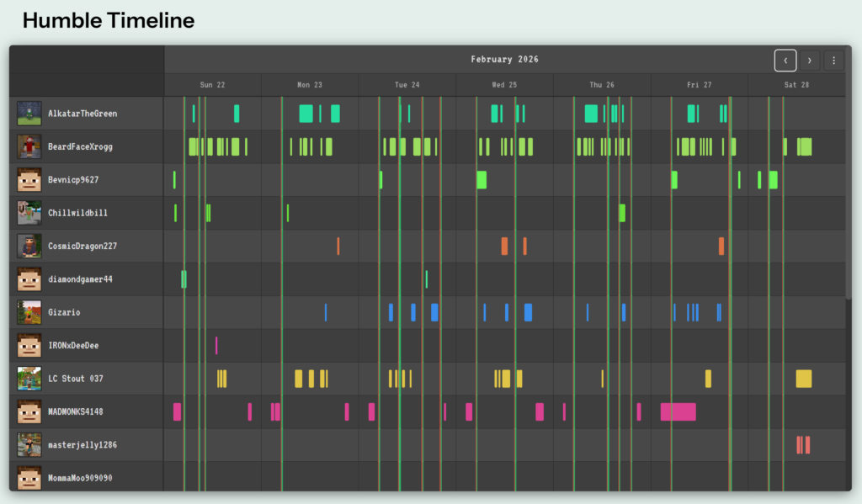Select masterjelly1286's avatar thumbnail
The height and width of the screenshot is (504, 862).
pos(29,445)
